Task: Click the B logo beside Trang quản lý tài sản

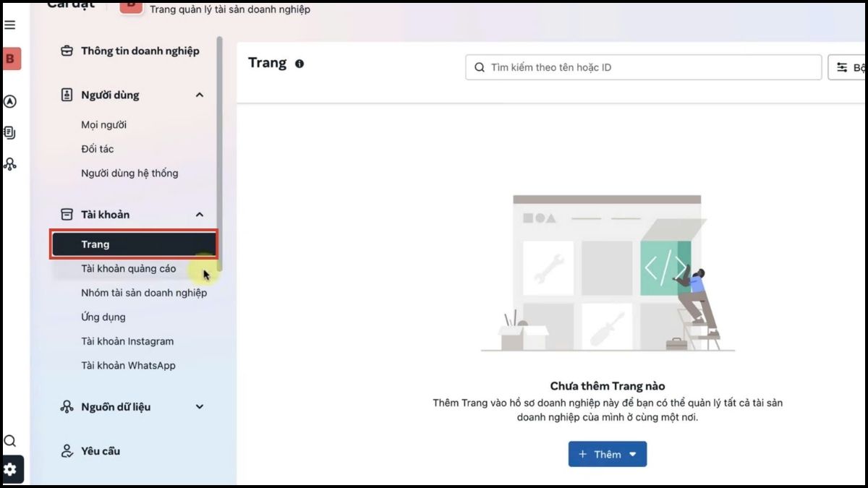Action: click(x=131, y=6)
